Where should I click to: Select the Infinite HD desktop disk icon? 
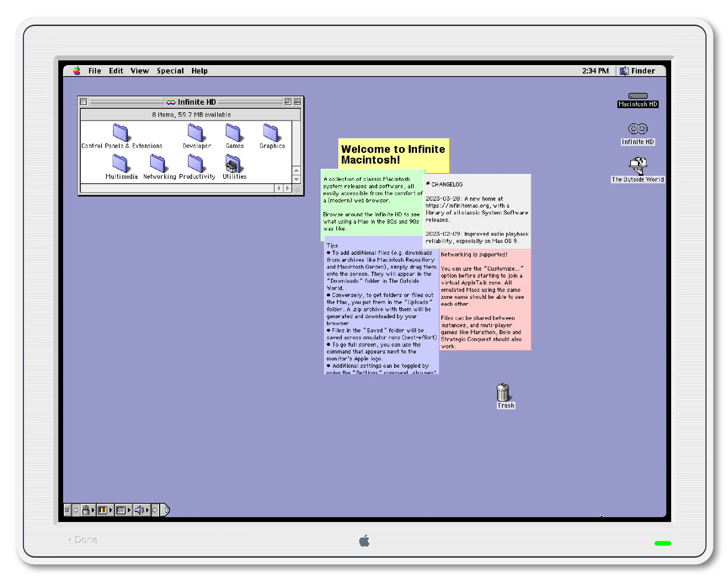tap(638, 129)
